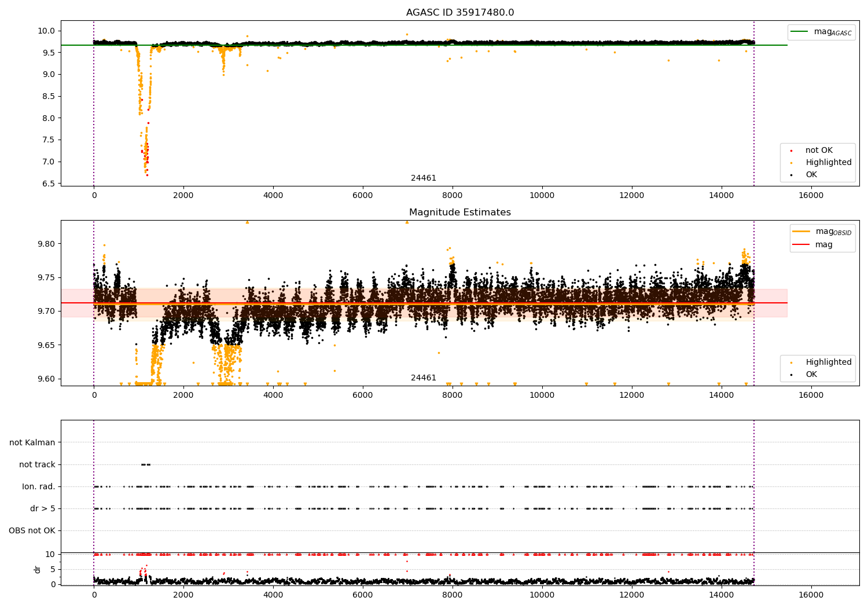This screenshot has height=608, width=868.
Task: Click the rotated "dr" axis title
Action: tap(38, 569)
